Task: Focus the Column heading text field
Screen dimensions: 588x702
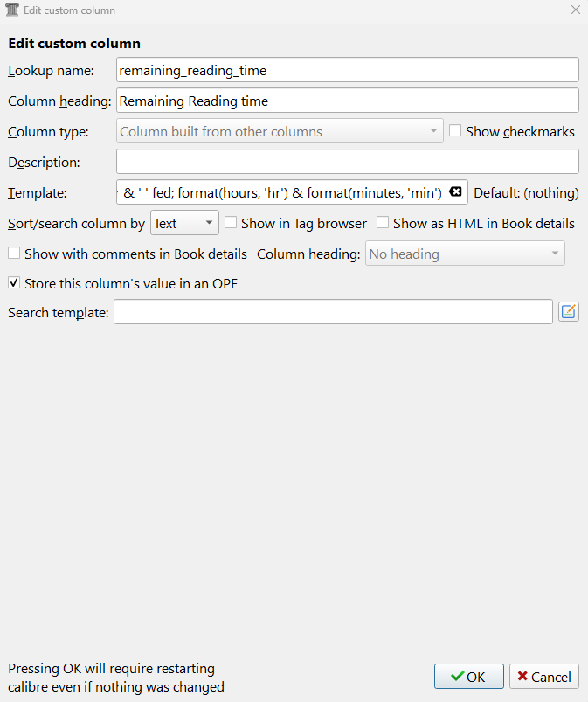Action: pyautogui.click(x=347, y=101)
